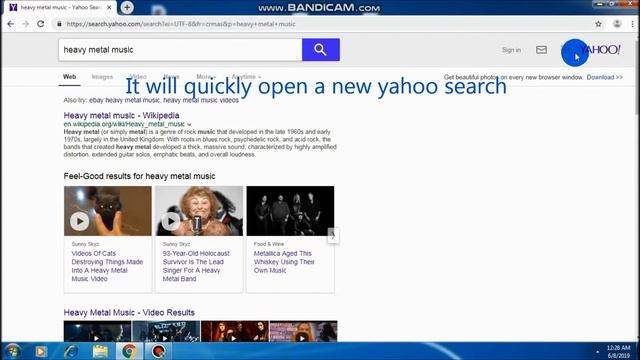Screen dimensions: 640x360
Task: Click the Download >> link
Action: [x=604, y=77]
